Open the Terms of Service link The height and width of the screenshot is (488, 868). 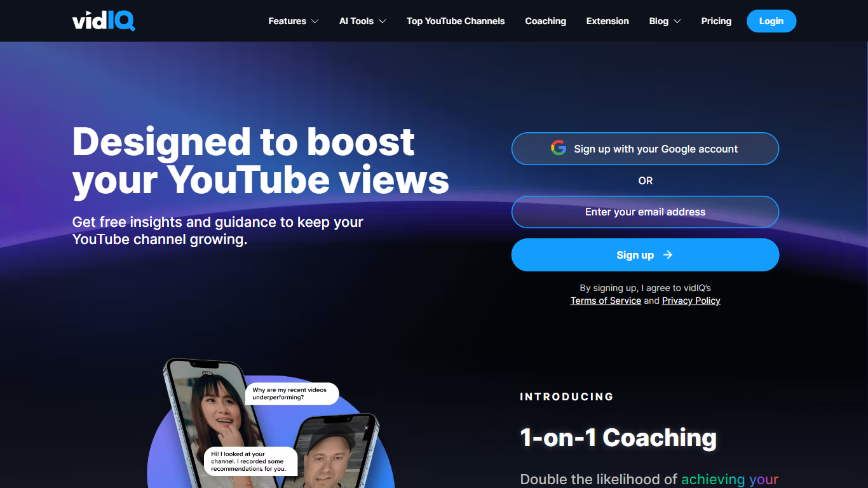[x=606, y=301]
